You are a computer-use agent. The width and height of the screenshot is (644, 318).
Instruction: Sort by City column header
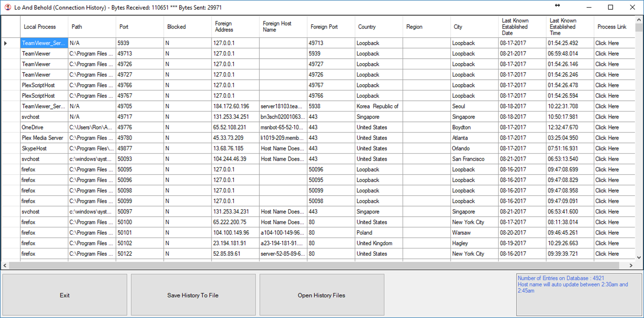[x=475, y=27]
